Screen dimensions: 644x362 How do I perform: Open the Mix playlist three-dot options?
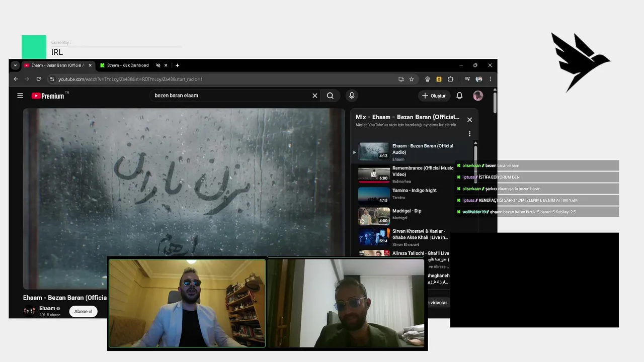(469, 134)
